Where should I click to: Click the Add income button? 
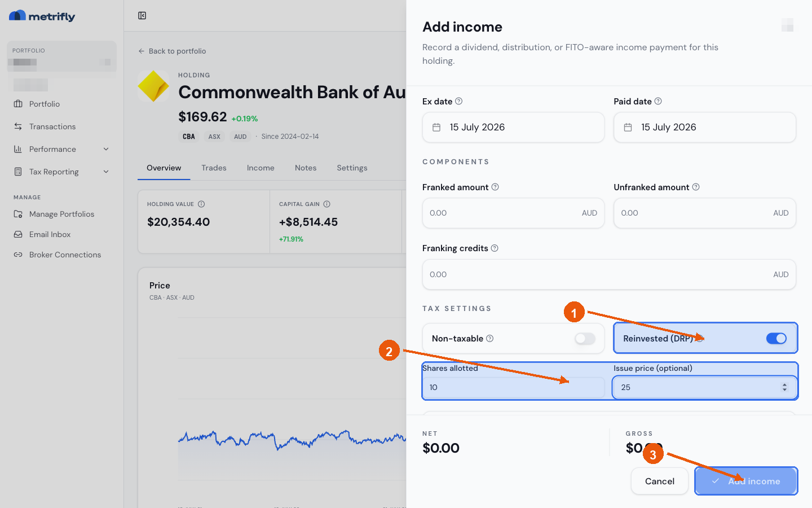[746, 481]
